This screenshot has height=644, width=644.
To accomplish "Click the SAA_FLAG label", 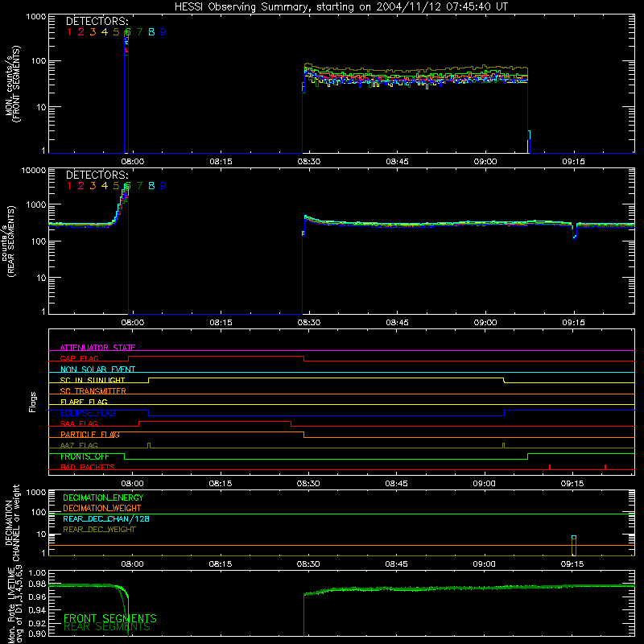I will click(x=79, y=423).
